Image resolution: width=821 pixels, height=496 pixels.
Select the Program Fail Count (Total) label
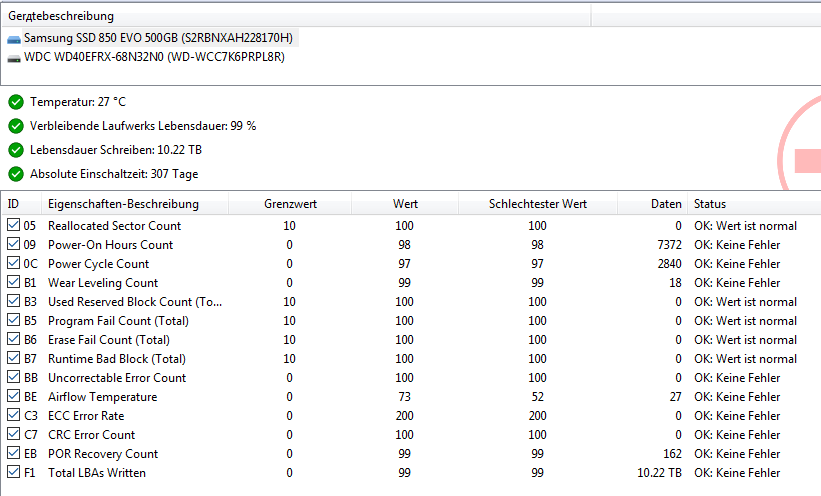pyautogui.click(x=118, y=321)
